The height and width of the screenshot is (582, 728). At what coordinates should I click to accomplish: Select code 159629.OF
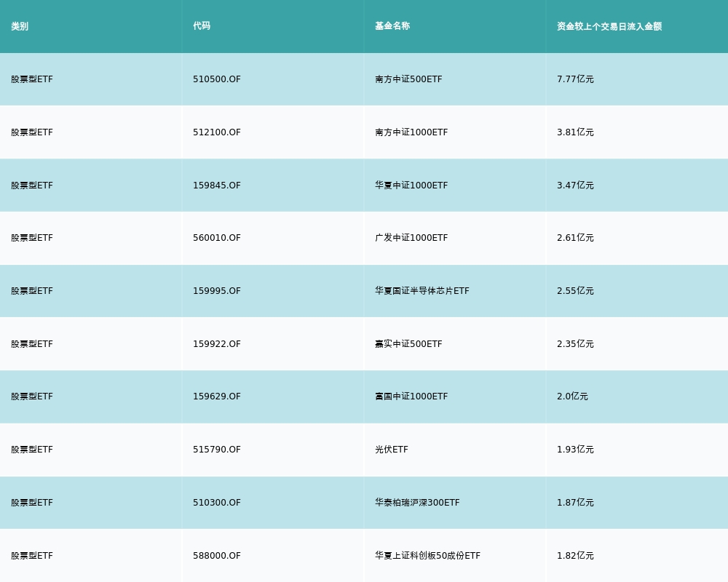tap(217, 396)
